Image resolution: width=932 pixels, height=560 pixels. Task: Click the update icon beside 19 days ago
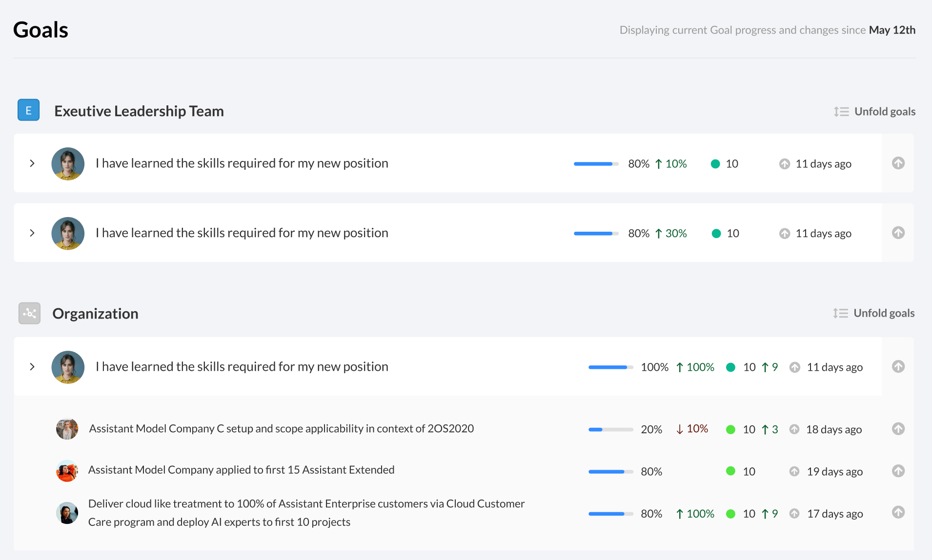point(794,471)
